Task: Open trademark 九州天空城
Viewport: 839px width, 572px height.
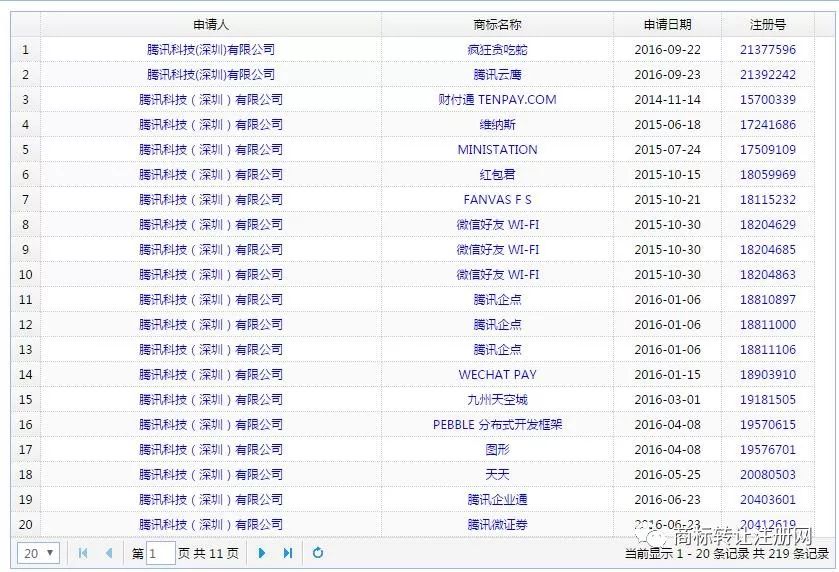Action: coord(497,400)
